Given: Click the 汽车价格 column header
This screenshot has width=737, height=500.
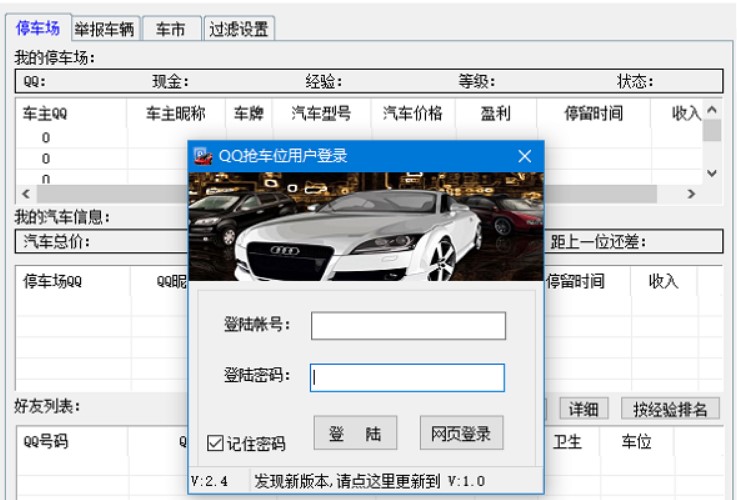Looking at the screenshot, I should pos(413,113).
